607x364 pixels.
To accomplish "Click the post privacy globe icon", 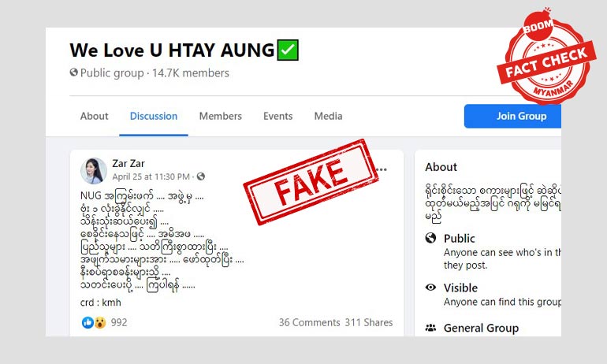I will [200, 176].
